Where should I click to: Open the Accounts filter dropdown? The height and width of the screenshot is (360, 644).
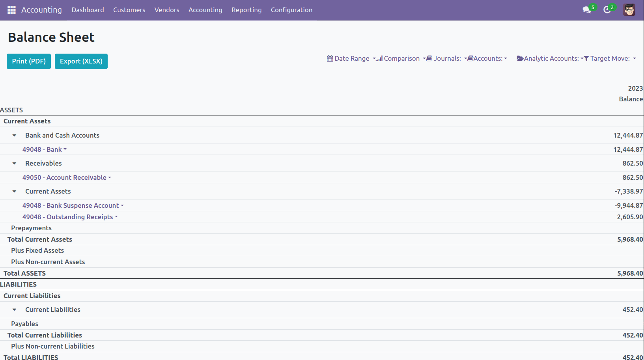click(x=487, y=58)
